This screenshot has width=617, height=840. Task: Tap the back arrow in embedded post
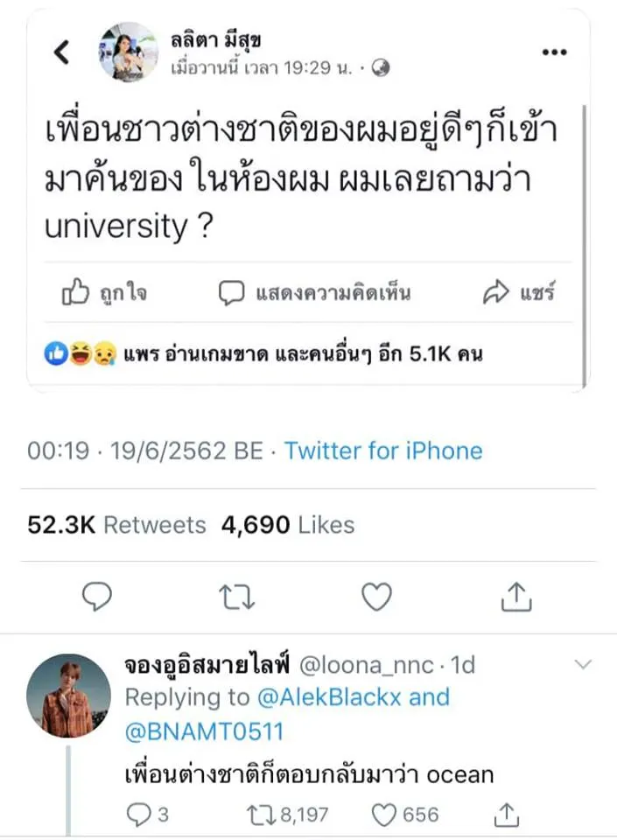[61, 52]
